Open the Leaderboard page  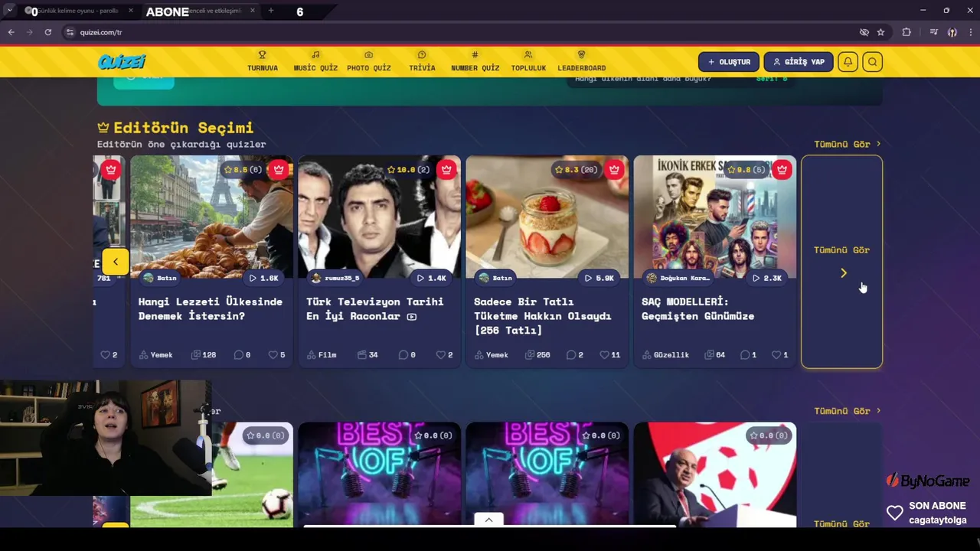(581, 61)
